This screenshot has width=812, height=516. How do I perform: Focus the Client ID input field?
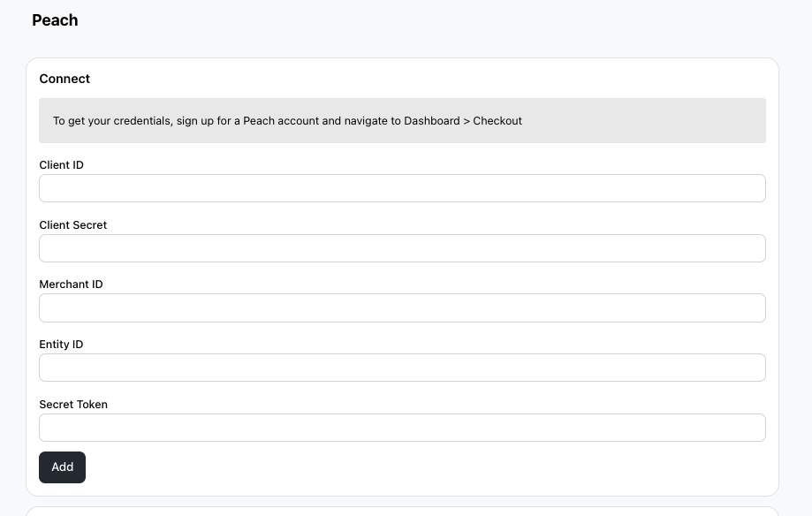[402, 188]
